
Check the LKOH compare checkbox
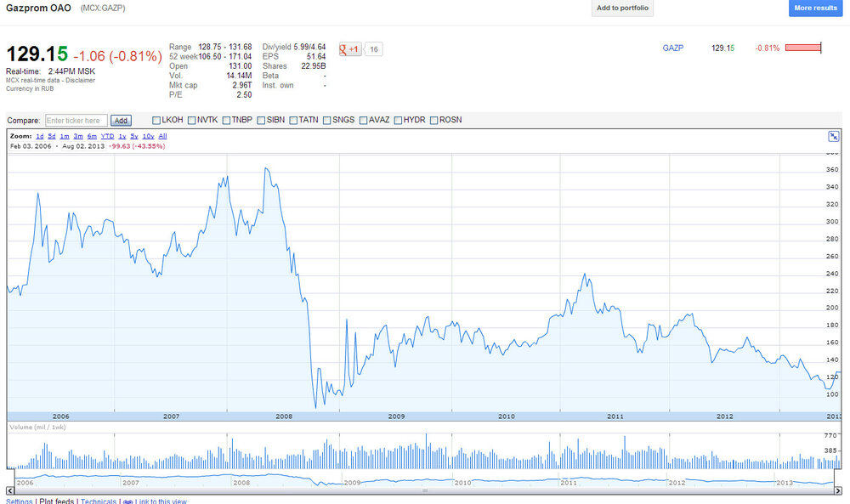(156, 121)
